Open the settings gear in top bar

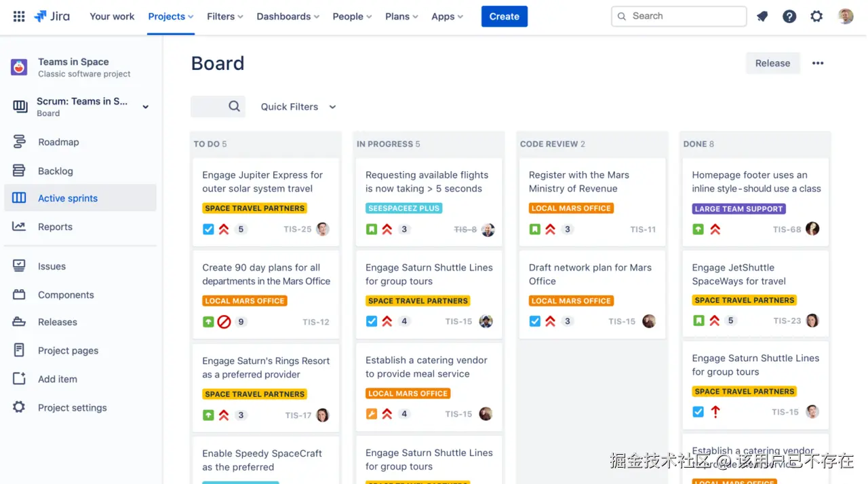click(x=816, y=16)
